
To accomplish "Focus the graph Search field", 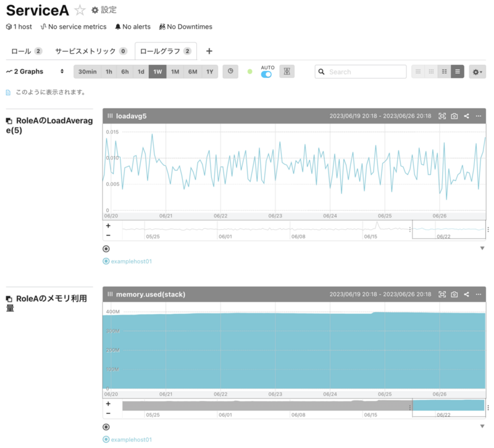I will (361, 72).
